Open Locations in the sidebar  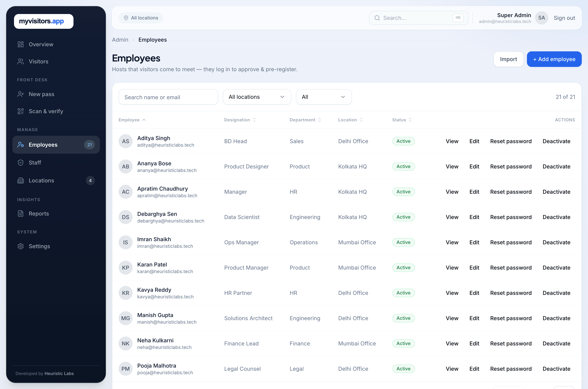pos(56,181)
